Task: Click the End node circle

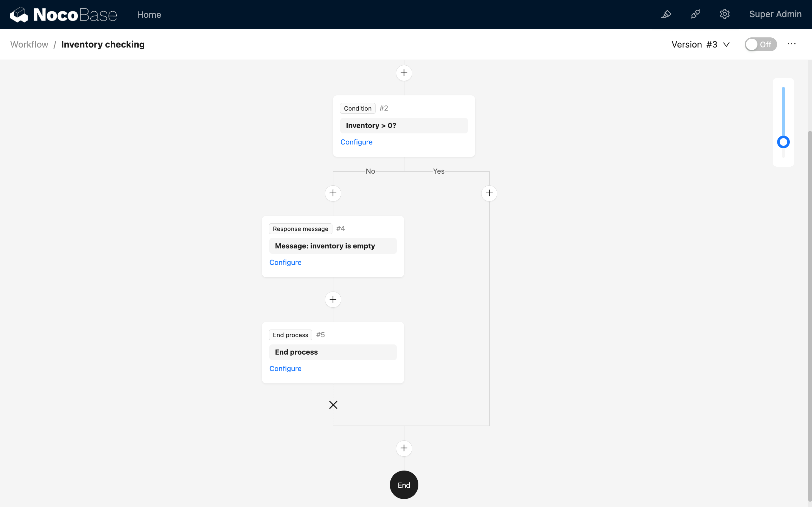Action: click(404, 485)
